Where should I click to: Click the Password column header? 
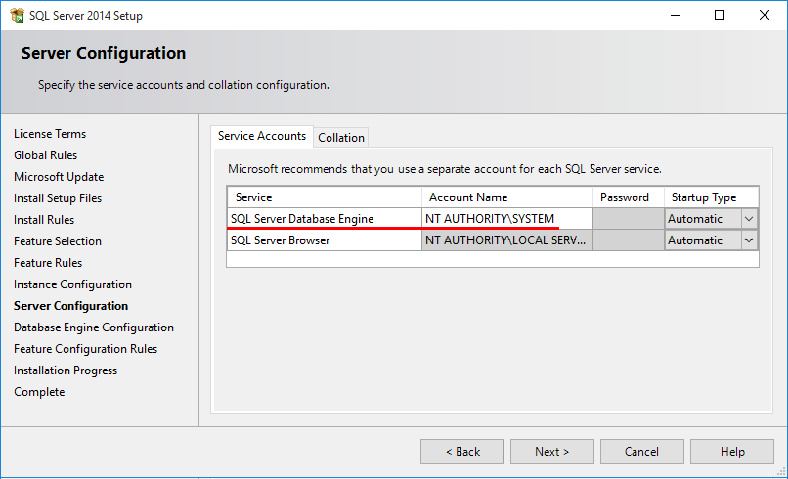coord(628,198)
